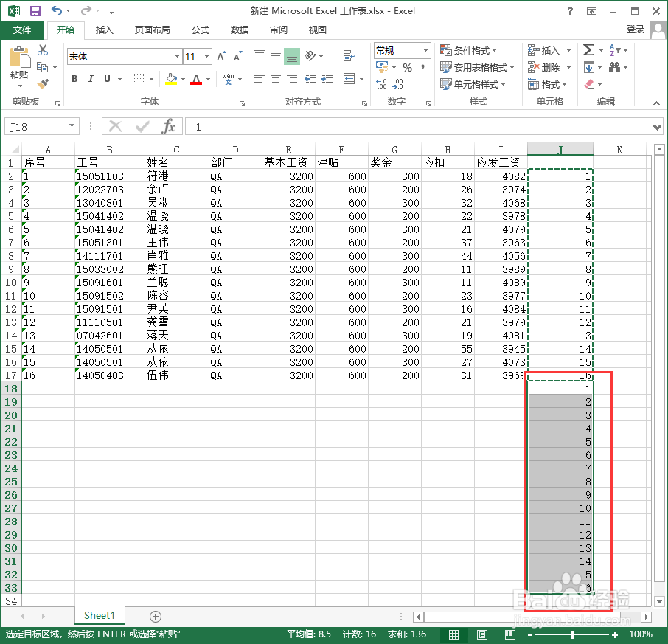Click the insert function fx icon
The width and height of the screenshot is (668, 644).
click(169, 127)
